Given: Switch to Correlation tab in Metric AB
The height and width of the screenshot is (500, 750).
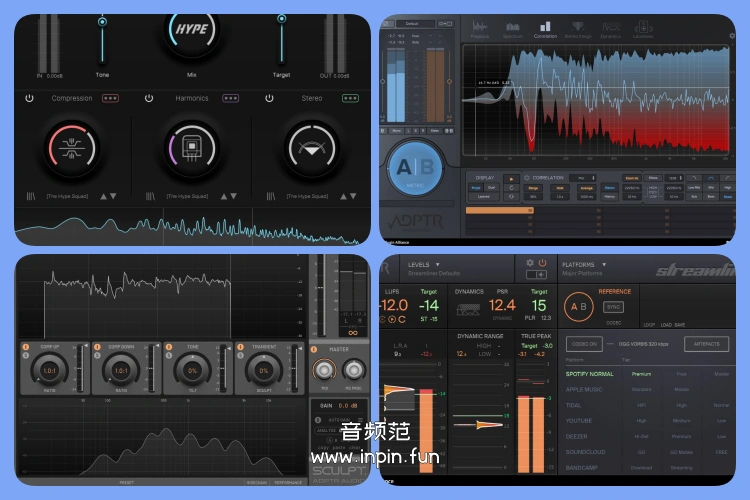Looking at the screenshot, I should coord(545,29).
